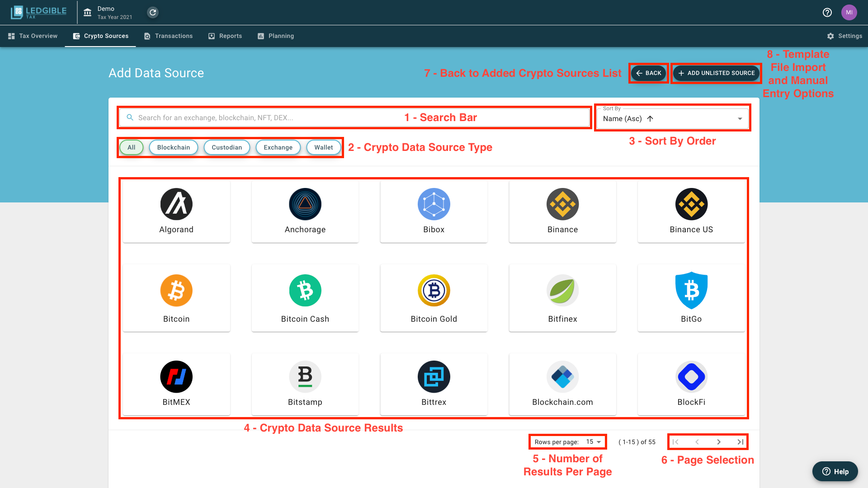Viewport: 868px width, 488px height.
Task: Choose the Binance US icon
Action: coord(692,204)
